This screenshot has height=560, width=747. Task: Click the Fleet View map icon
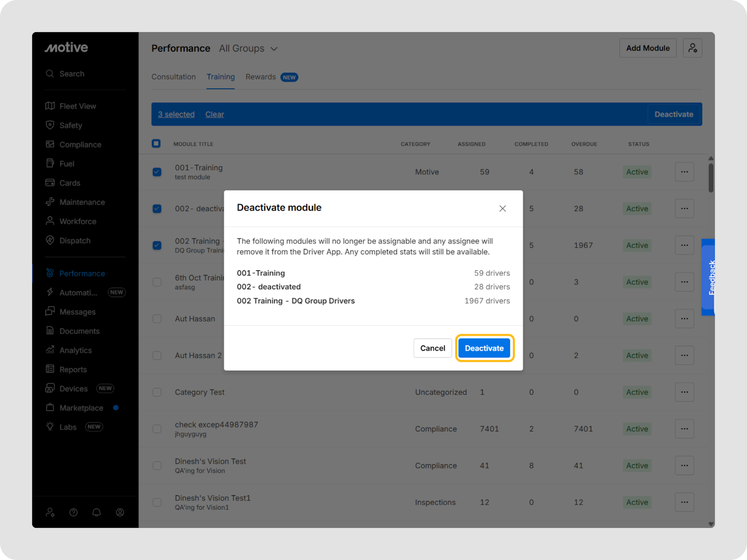click(x=50, y=106)
